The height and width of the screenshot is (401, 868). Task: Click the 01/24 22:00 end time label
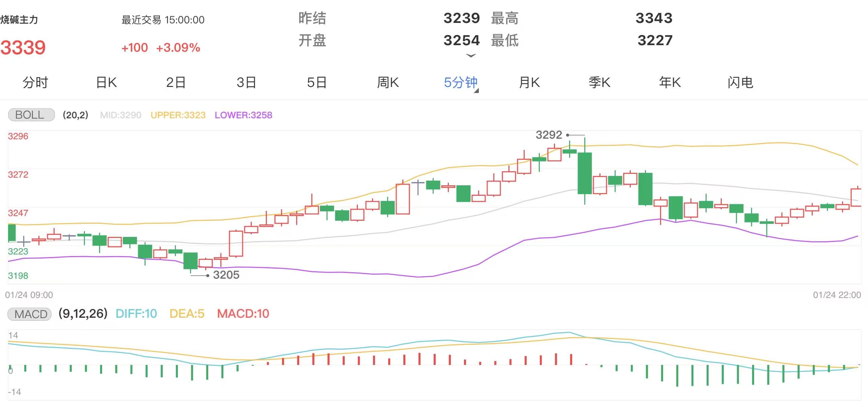pos(837,295)
